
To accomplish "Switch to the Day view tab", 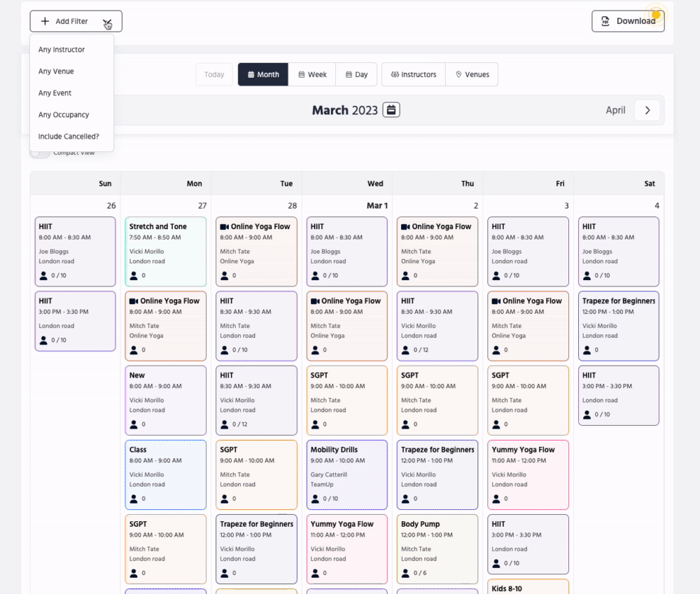I will [x=356, y=74].
